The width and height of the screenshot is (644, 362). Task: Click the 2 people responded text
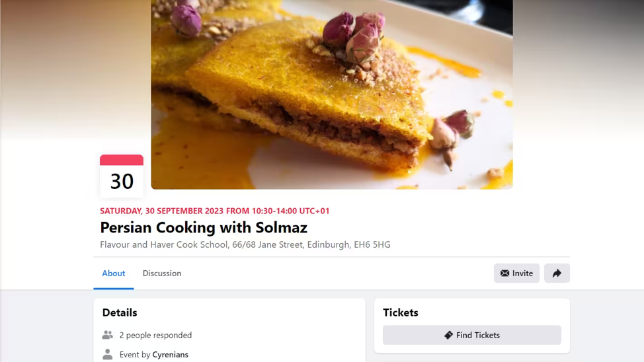click(155, 336)
